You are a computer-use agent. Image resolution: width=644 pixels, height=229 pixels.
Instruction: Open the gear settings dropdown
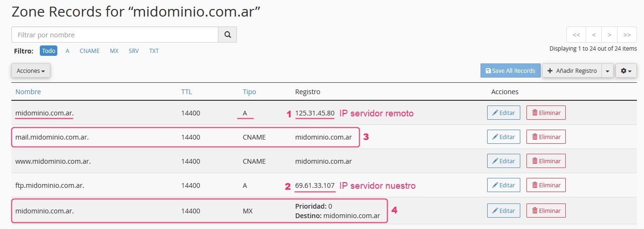(x=626, y=70)
